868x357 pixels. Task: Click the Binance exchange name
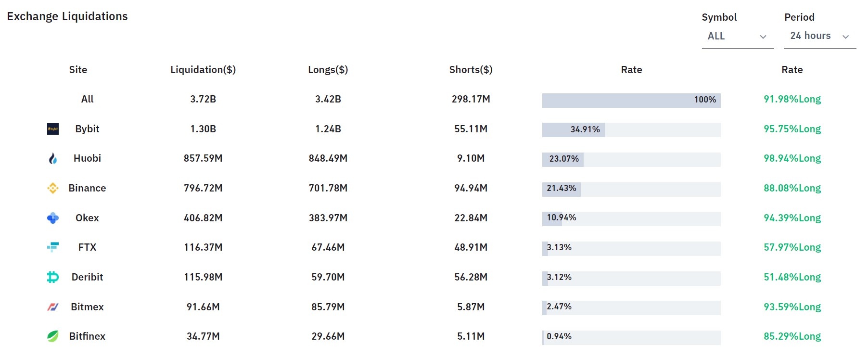(x=87, y=188)
